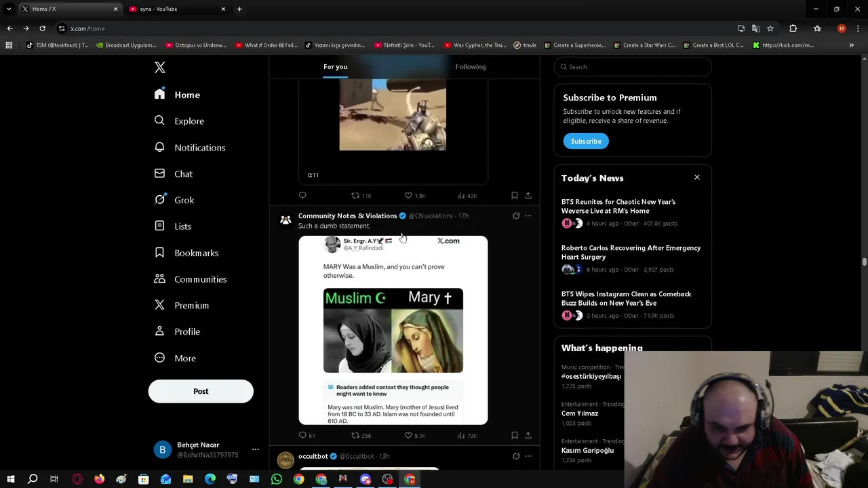868x488 pixels.
Task: Show more bookmarks chevron
Action: 852,45
